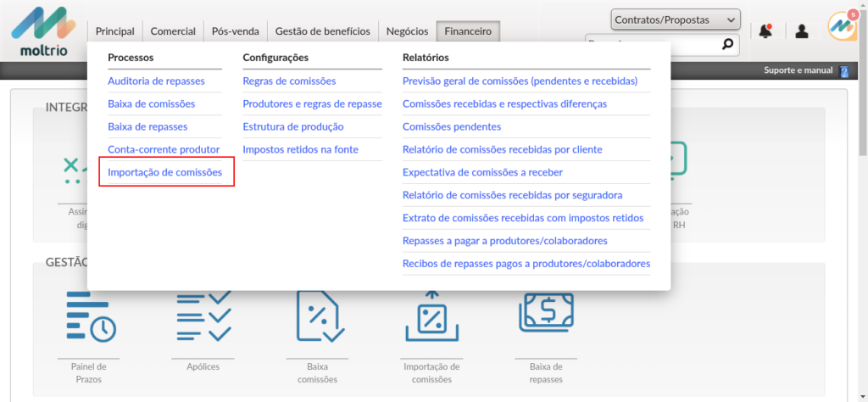This screenshot has width=868, height=402.
Task: Expand the Contratos/Propostas dropdown
Action: 675,20
